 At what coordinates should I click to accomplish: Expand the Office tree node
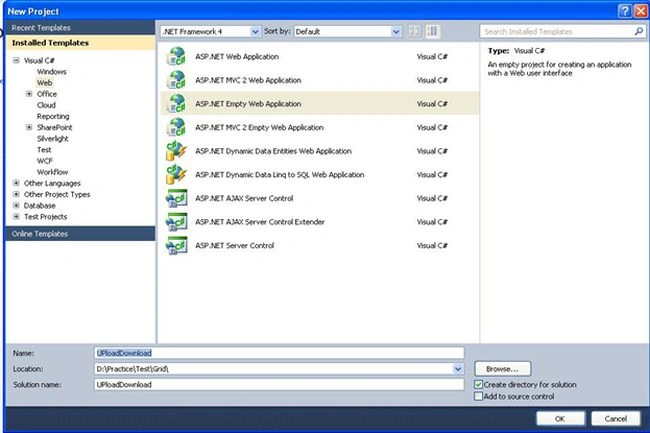pyautogui.click(x=29, y=94)
